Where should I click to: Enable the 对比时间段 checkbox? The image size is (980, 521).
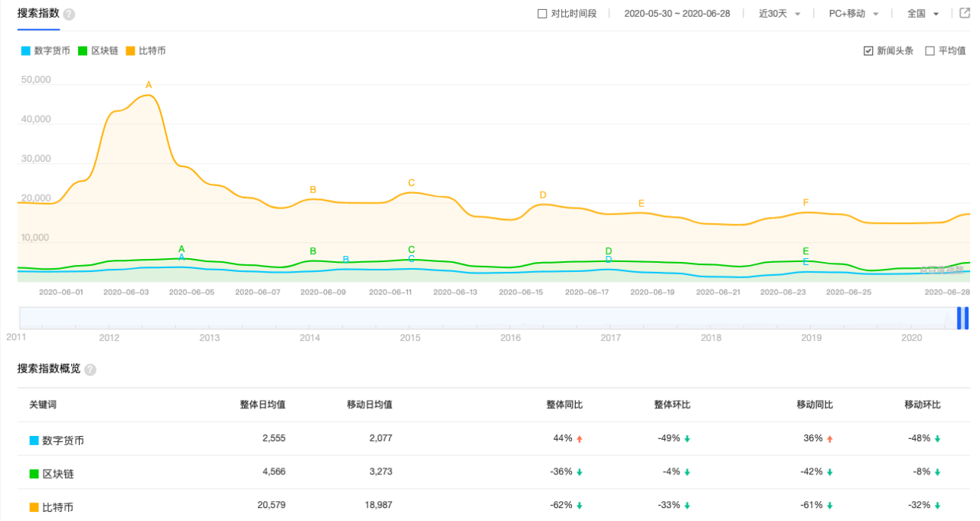(542, 14)
